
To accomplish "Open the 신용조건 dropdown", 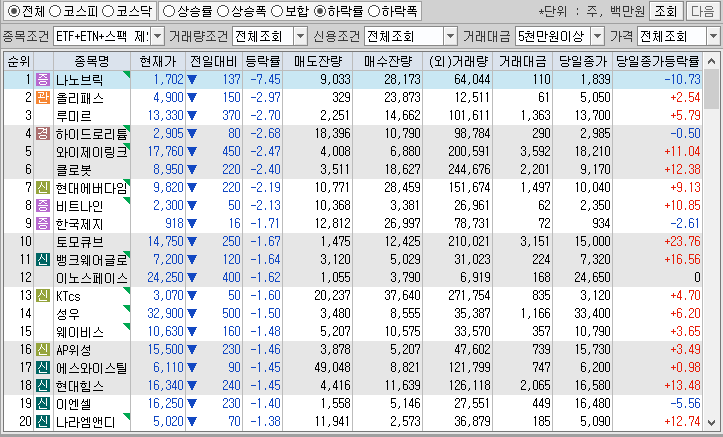I will coord(450,36).
